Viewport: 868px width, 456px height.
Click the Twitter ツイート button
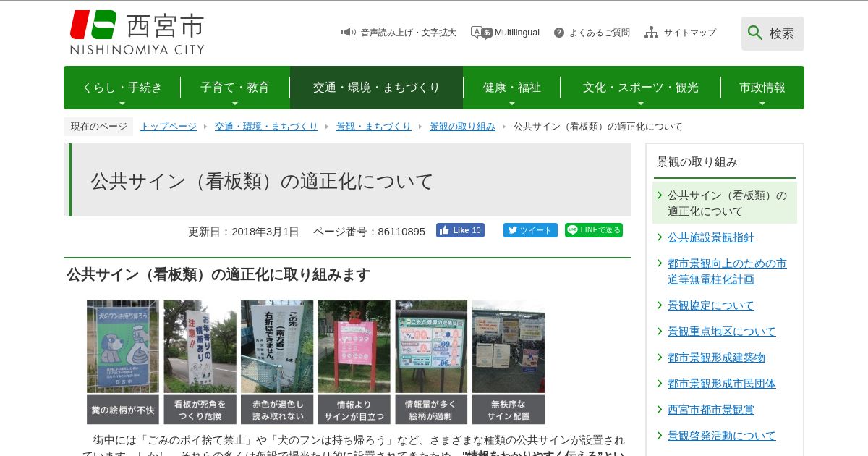tap(530, 230)
